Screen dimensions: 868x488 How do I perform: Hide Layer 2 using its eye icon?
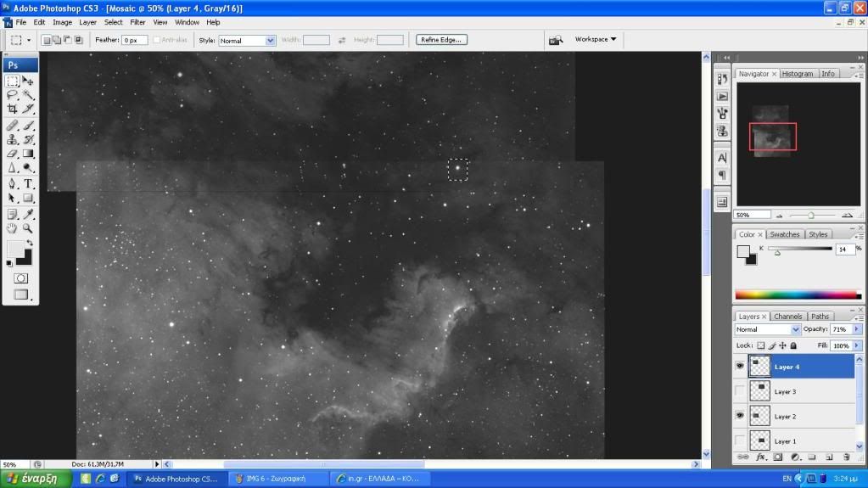pyautogui.click(x=741, y=416)
